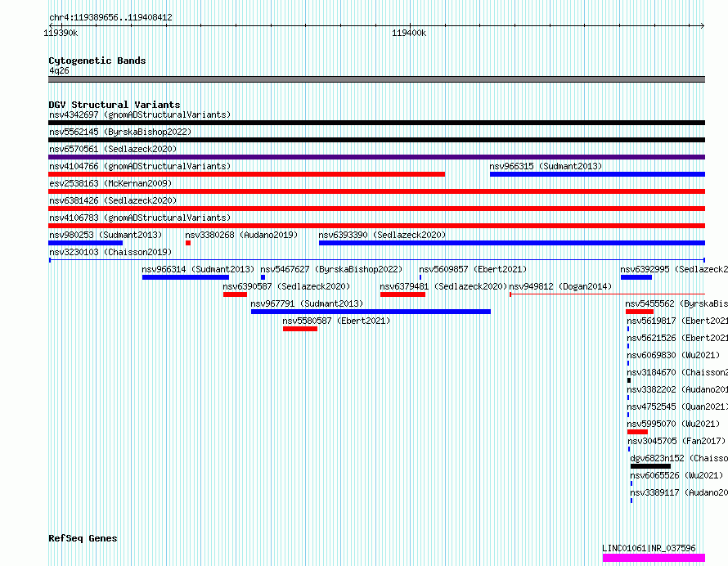The image size is (728, 566).
Task: Click the nsv980253 Sudmant2013 label
Action: (106, 235)
